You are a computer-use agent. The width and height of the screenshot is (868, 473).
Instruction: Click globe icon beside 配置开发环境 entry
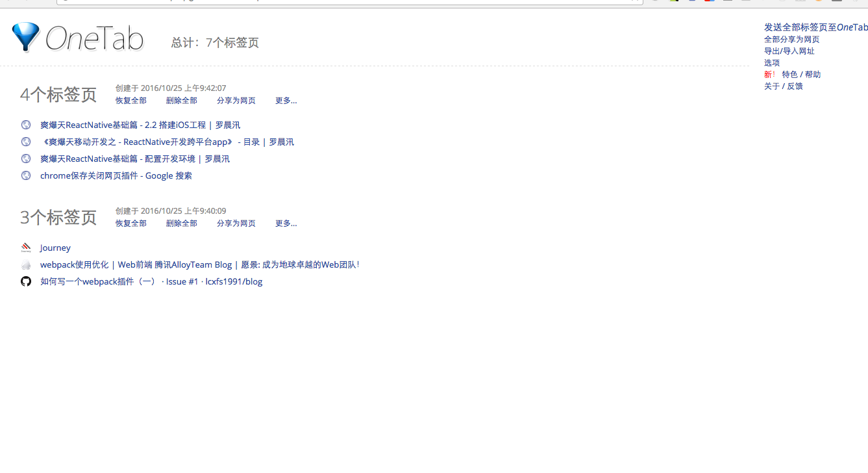(26, 159)
